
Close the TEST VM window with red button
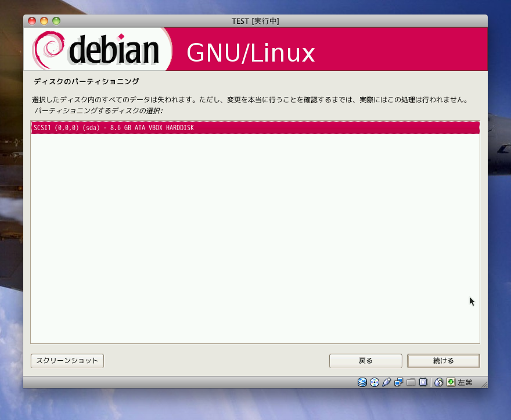coord(32,21)
